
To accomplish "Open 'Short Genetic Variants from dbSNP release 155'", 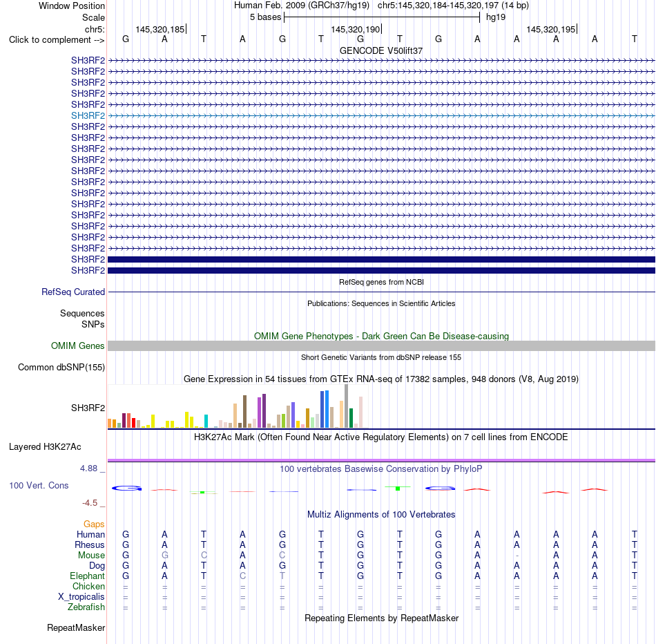I will coord(381,358).
